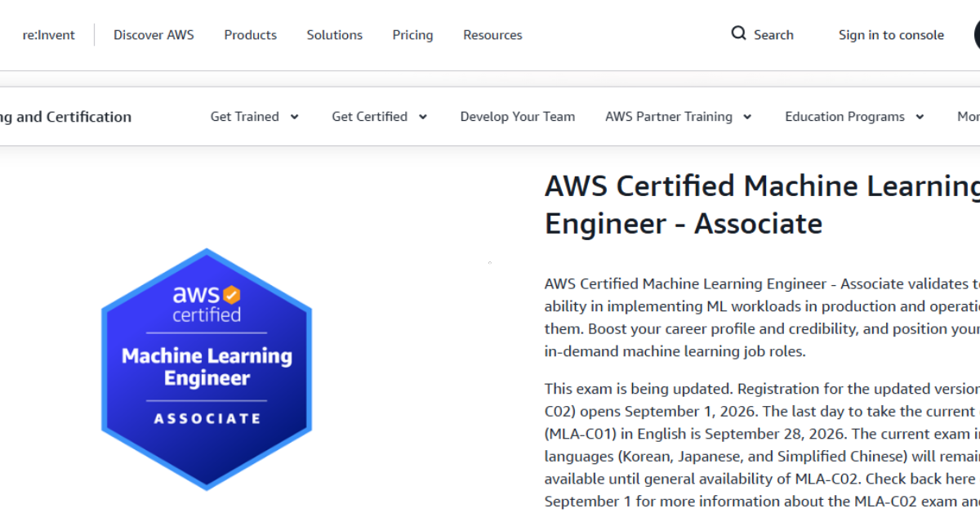The image size is (980, 513).
Task: Click the page title heading text
Action: pos(762,204)
